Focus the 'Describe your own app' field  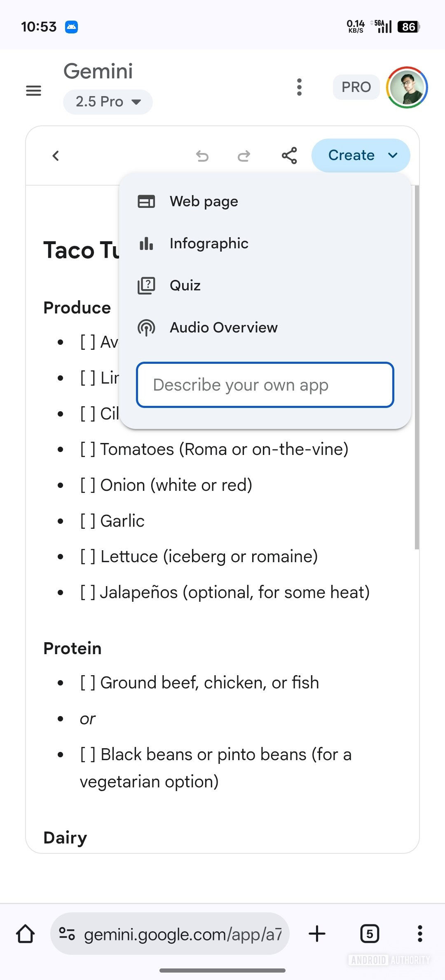pos(265,385)
